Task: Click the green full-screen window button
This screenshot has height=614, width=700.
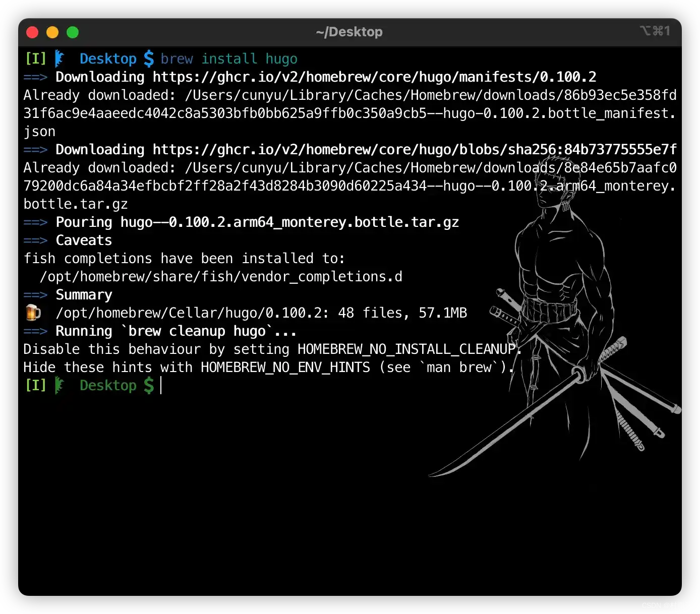Action: (73, 32)
